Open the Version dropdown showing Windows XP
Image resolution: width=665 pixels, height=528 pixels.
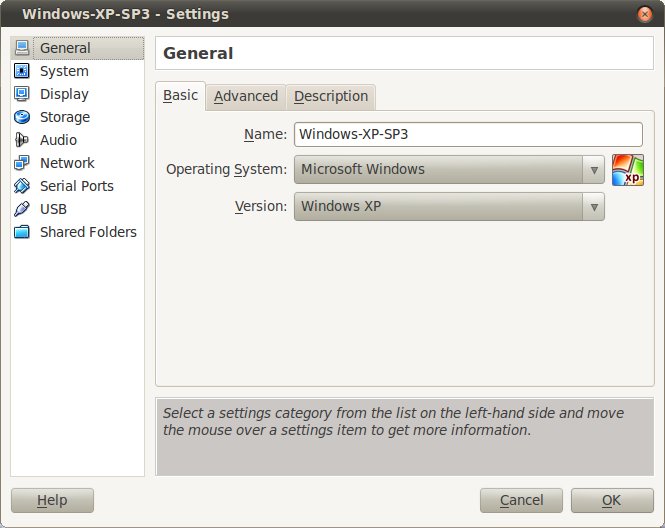pos(448,207)
